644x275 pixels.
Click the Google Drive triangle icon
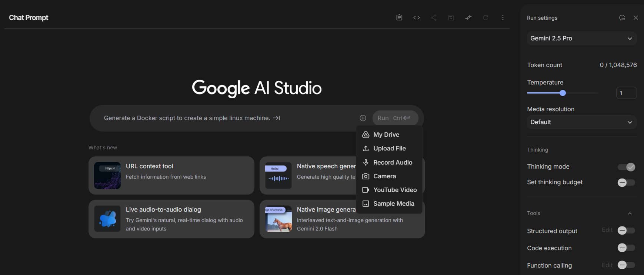[366, 135]
